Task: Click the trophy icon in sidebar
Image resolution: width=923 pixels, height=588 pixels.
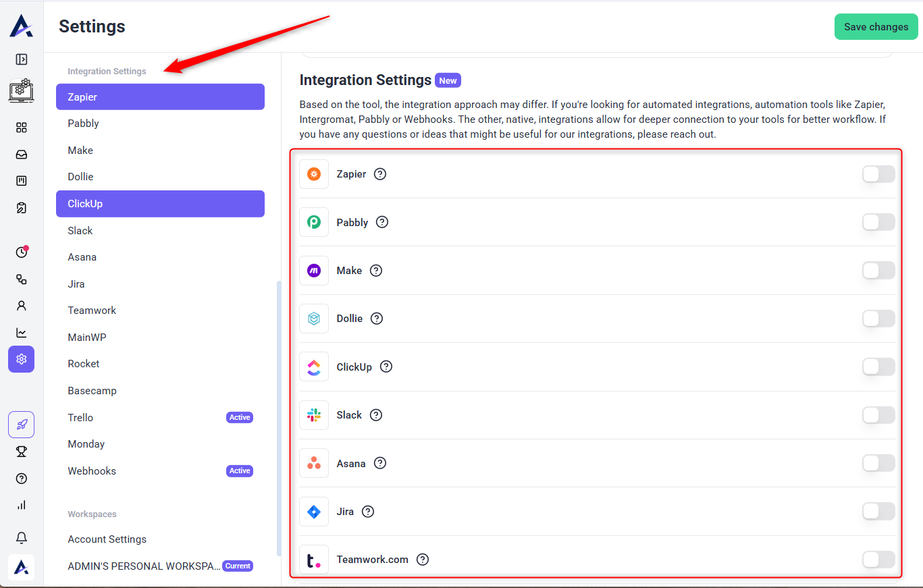Action: (22, 452)
